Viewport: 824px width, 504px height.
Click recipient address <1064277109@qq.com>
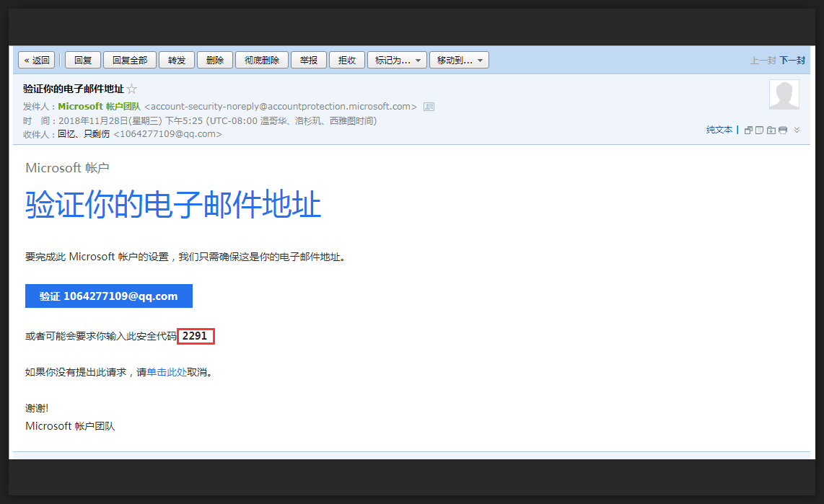pos(167,134)
